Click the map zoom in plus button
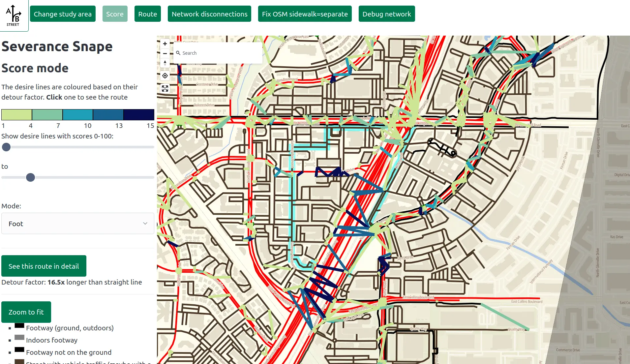 (x=165, y=44)
